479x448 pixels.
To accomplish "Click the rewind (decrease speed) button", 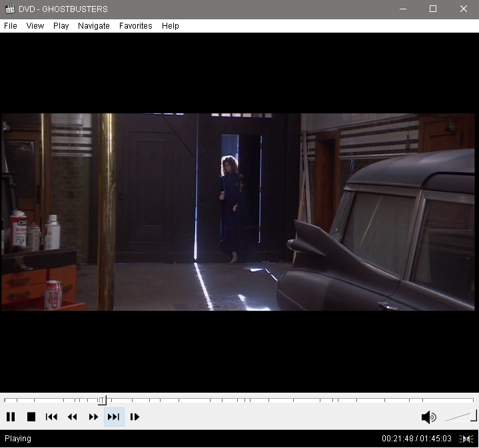I will (73, 417).
